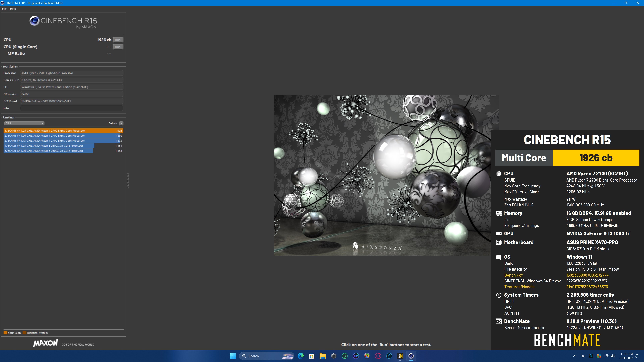This screenshot has height=362, width=644.
Task: Click the BenchMate OS Windows icon
Action: click(498, 257)
